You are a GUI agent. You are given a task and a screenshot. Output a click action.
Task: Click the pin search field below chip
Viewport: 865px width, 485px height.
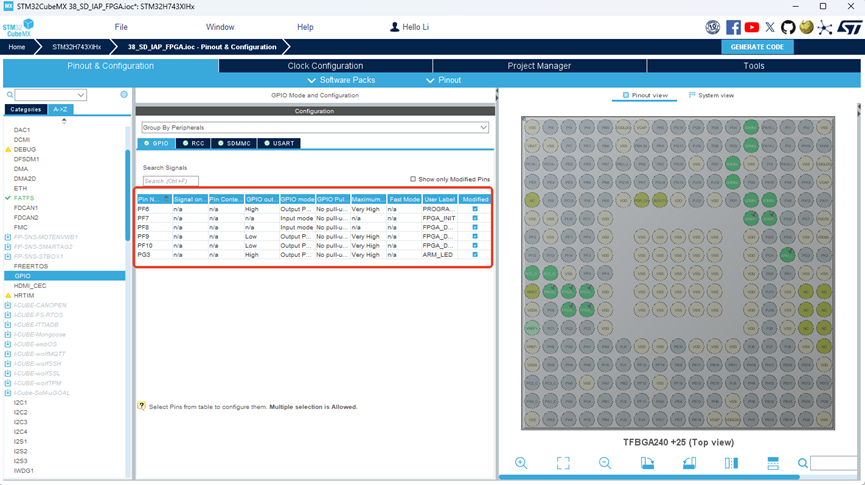click(834, 463)
